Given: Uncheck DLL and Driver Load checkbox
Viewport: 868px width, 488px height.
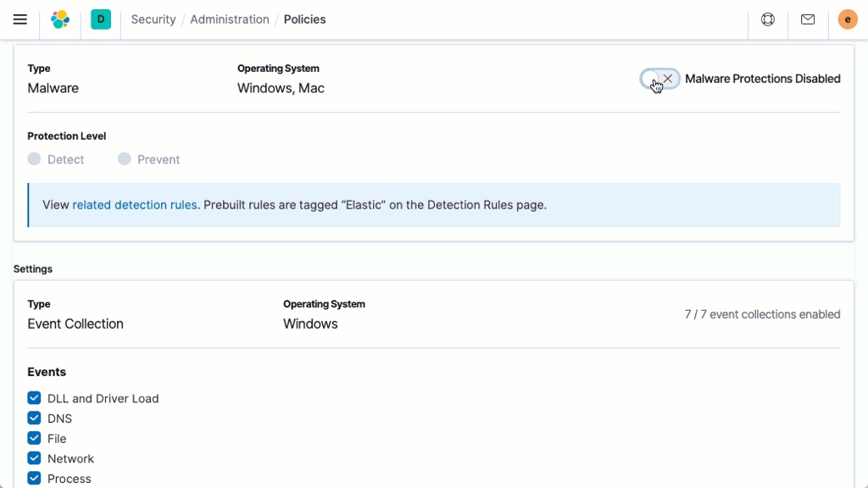Looking at the screenshot, I should [35, 398].
